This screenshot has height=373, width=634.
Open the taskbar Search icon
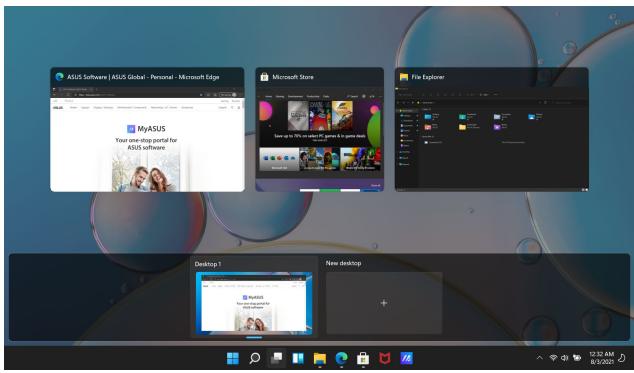(255, 358)
